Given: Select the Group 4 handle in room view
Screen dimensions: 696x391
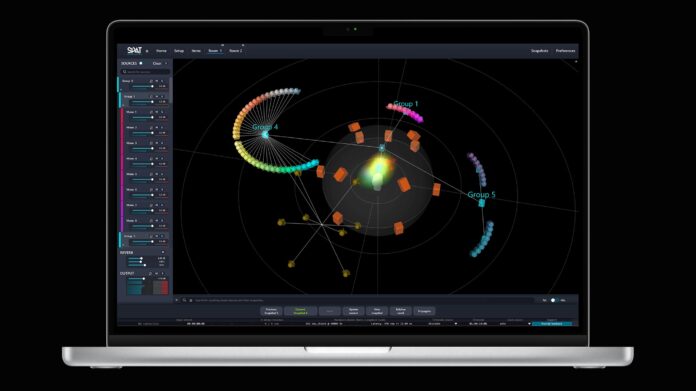Looking at the screenshot, I should point(265,134).
